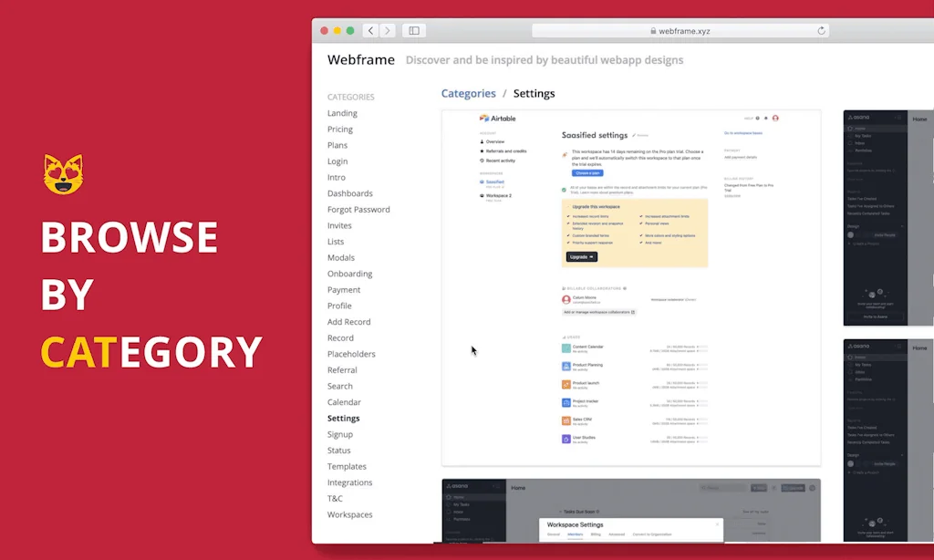This screenshot has height=560, width=934.
Task: Open the Lists category
Action: [x=336, y=242]
